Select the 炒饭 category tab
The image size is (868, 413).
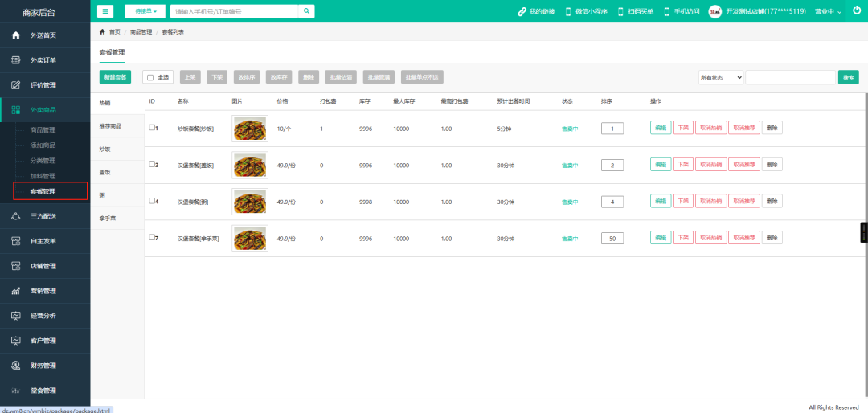(106, 149)
